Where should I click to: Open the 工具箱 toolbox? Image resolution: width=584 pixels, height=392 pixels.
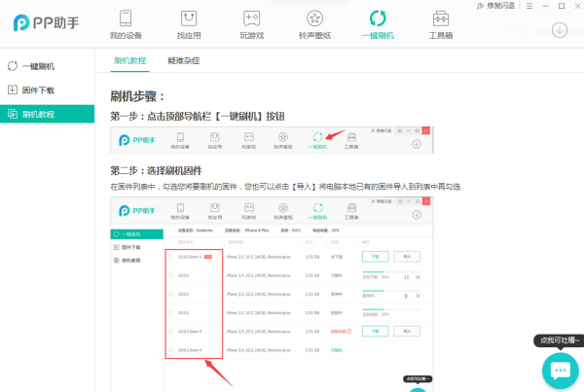click(441, 24)
